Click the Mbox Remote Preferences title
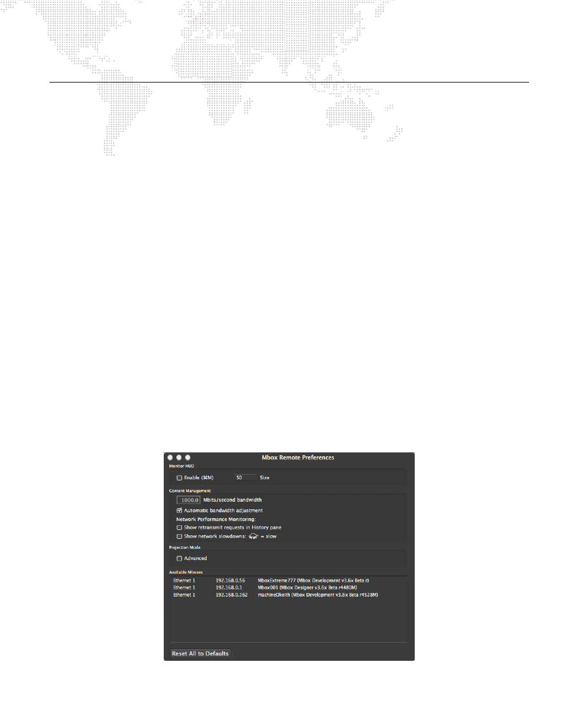The width and height of the screenshot is (562, 728). [298, 457]
